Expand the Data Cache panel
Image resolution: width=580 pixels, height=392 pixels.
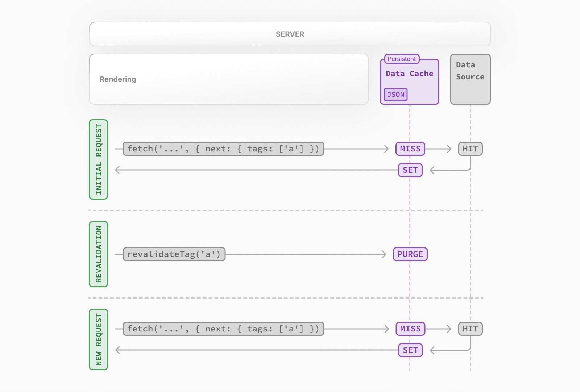point(409,80)
